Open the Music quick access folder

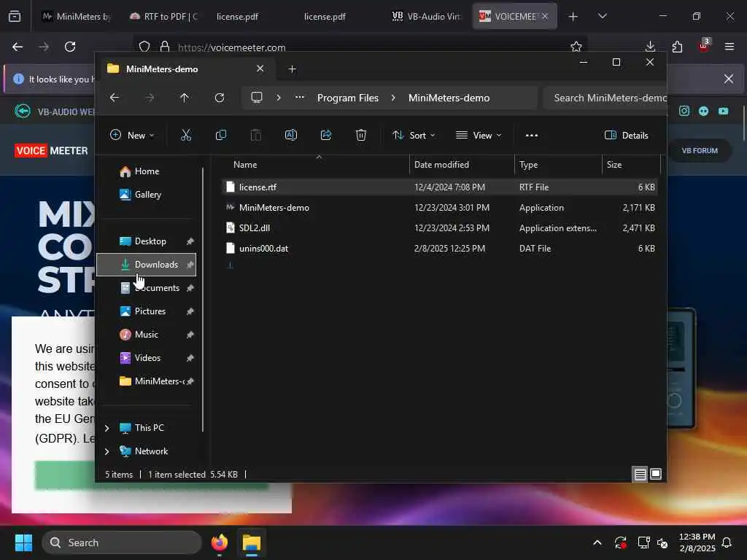146,335
